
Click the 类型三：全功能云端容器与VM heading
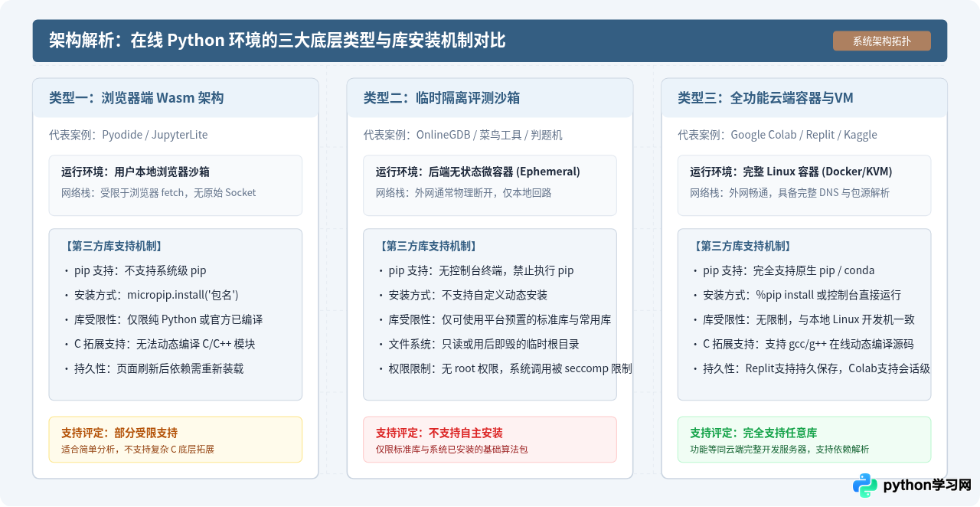pyautogui.click(x=766, y=98)
